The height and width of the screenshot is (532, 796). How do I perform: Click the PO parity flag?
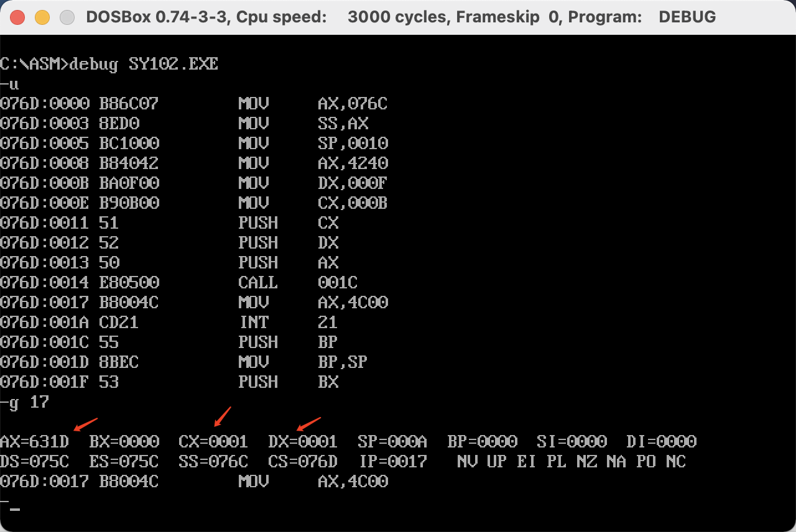(646, 462)
